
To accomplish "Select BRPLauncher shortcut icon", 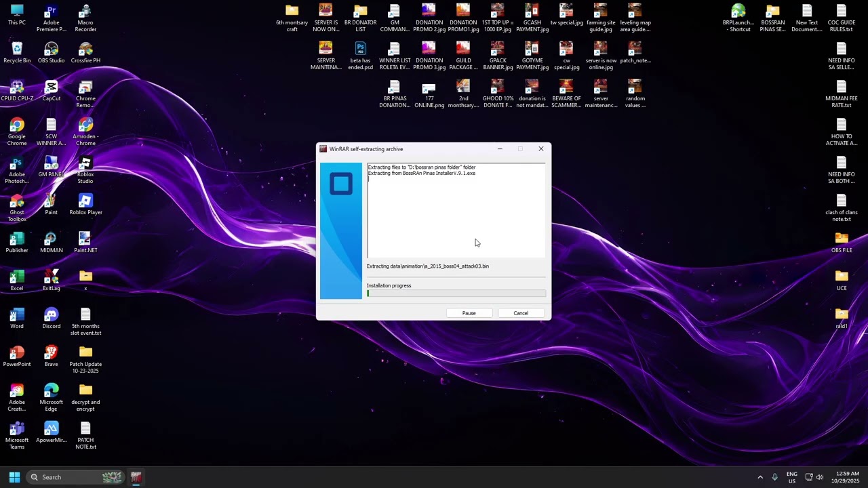I will [738, 18].
